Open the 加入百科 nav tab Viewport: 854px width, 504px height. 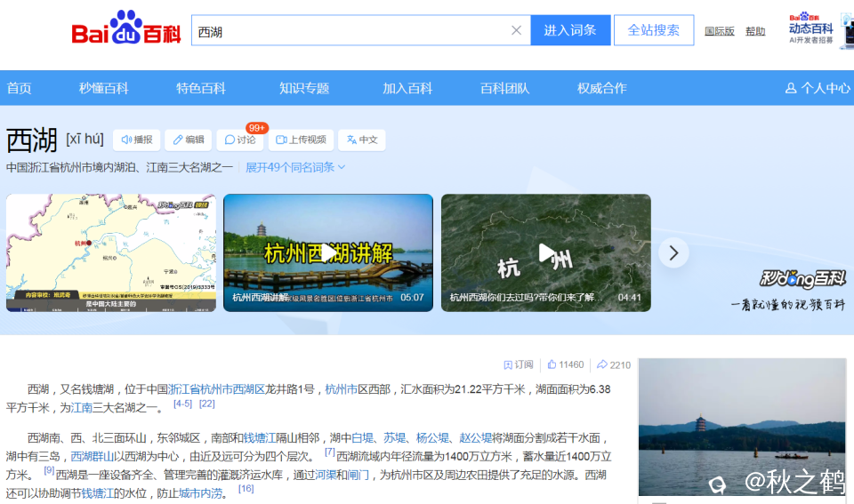click(x=407, y=88)
